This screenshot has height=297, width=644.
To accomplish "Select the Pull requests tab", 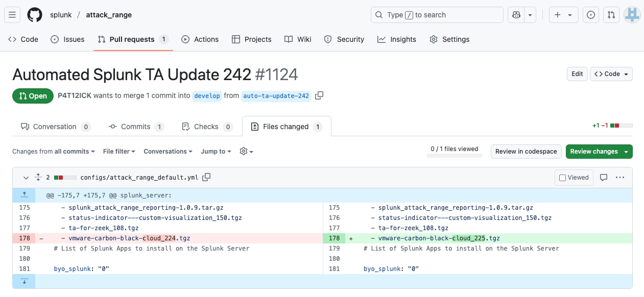I will pos(133,39).
